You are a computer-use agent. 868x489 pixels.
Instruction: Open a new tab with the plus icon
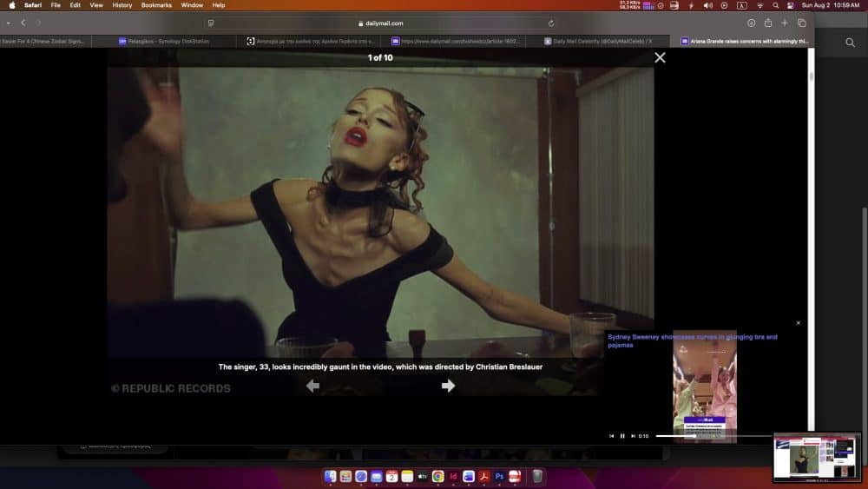click(785, 23)
